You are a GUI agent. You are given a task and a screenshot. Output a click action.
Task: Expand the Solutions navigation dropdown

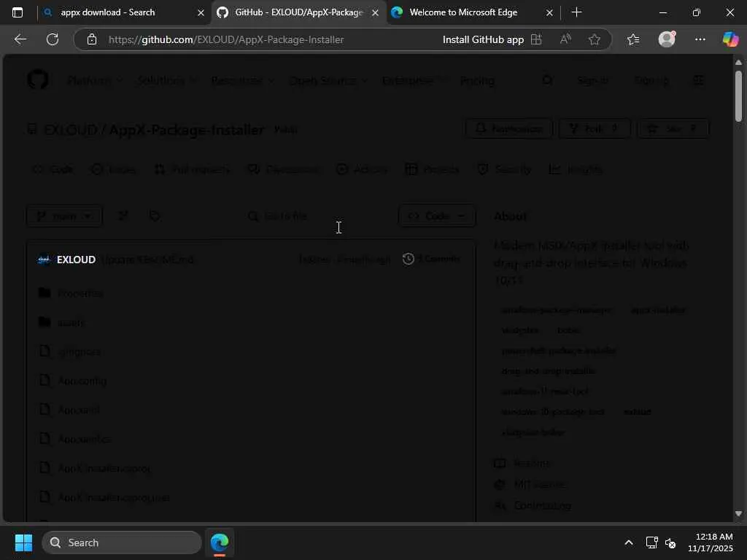coord(167,80)
